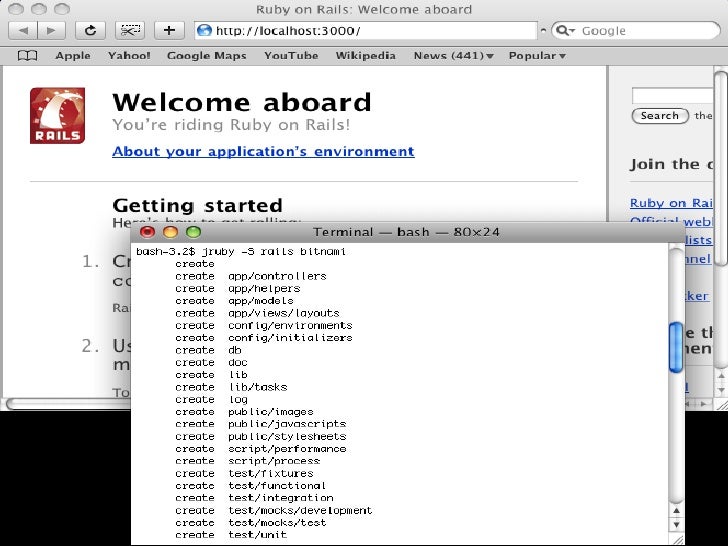
Task: Open the YouTube bookmark
Action: (x=291, y=56)
